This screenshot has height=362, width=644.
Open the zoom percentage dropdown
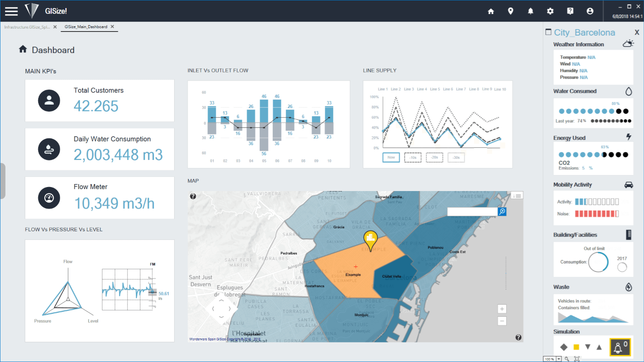point(559,359)
